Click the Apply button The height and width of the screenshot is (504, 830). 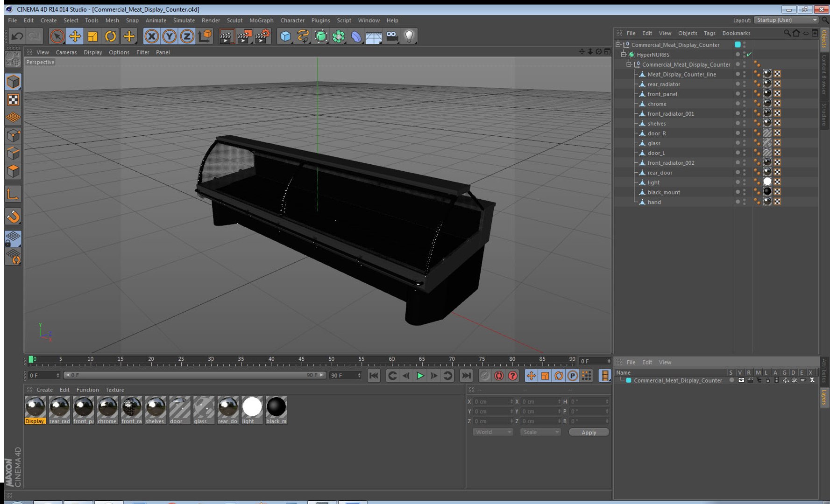pos(589,432)
